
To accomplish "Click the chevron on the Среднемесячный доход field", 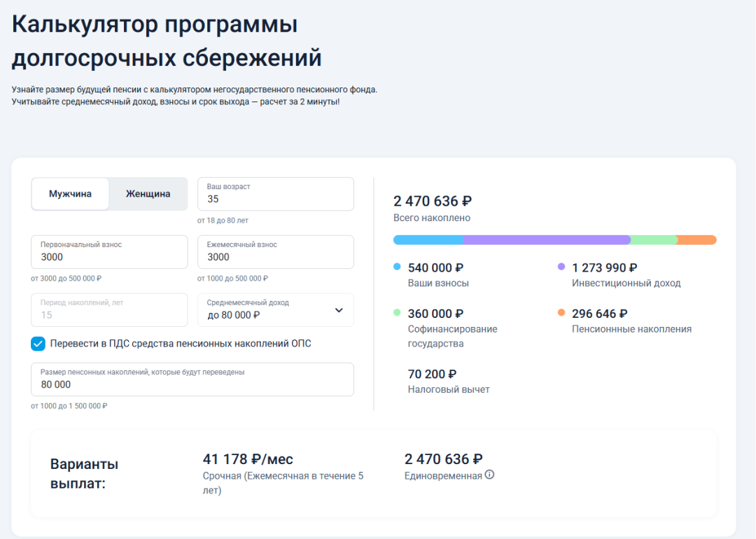I will (x=338, y=309).
